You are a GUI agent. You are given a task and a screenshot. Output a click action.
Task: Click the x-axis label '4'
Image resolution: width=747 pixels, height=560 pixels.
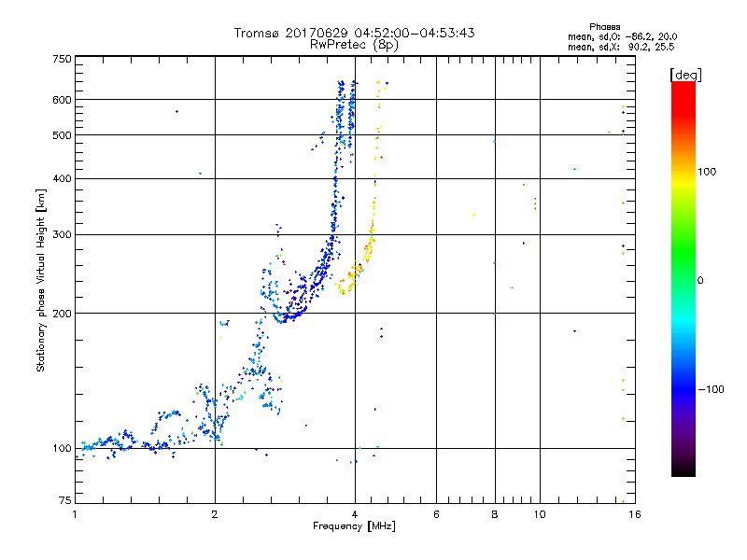355,514
